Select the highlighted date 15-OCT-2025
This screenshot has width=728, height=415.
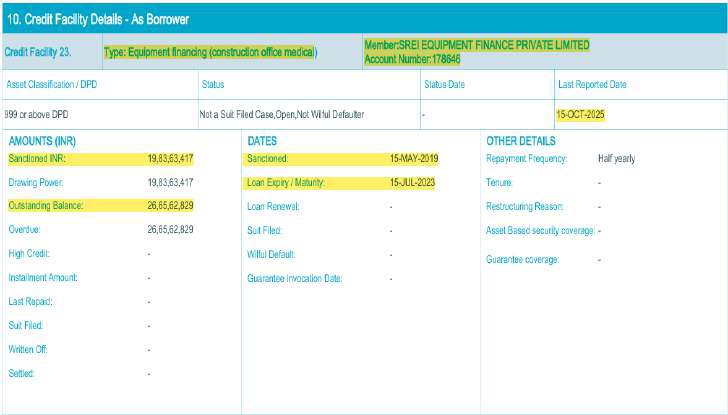coord(580,114)
